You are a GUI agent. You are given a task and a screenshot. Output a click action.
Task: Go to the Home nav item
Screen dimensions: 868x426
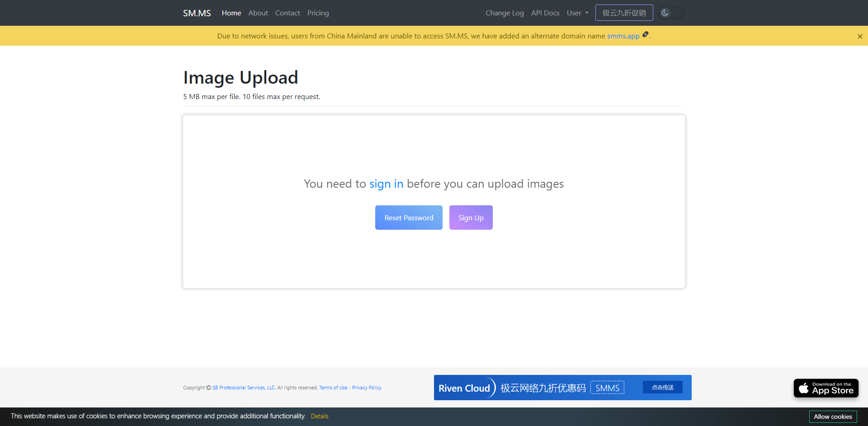click(x=231, y=13)
